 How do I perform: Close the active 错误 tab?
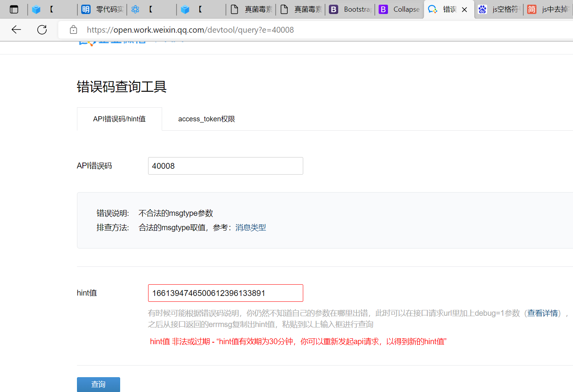465,10
